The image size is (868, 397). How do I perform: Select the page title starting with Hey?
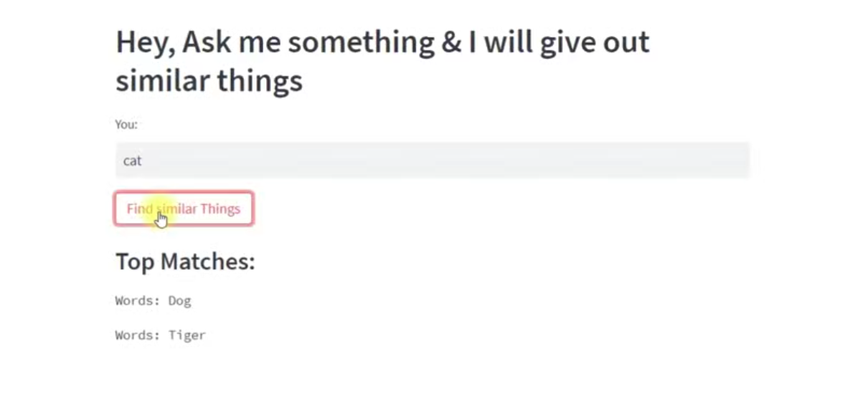pyautogui.click(x=382, y=61)
